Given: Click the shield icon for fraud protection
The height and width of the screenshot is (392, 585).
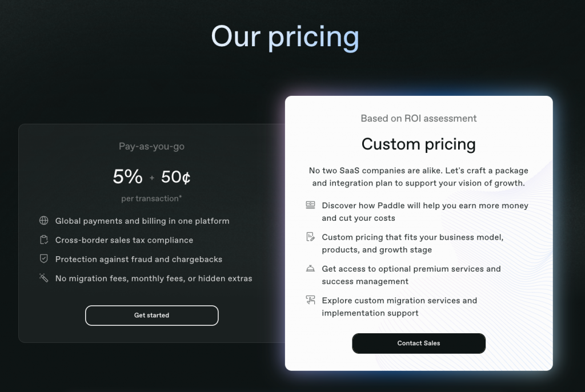Looking at the screenshot, I should [x=43, y=258].
